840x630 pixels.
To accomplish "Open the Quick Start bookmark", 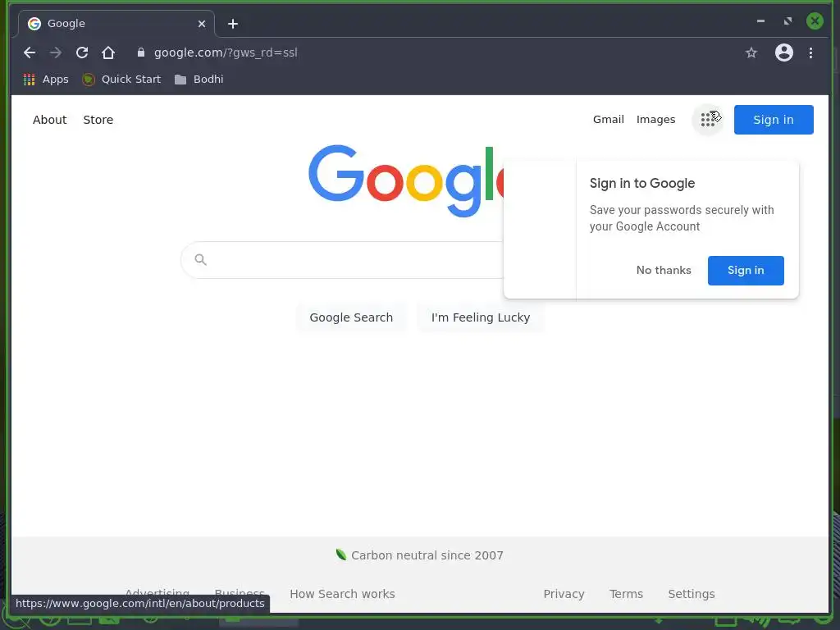I will (x=121, y=80).
